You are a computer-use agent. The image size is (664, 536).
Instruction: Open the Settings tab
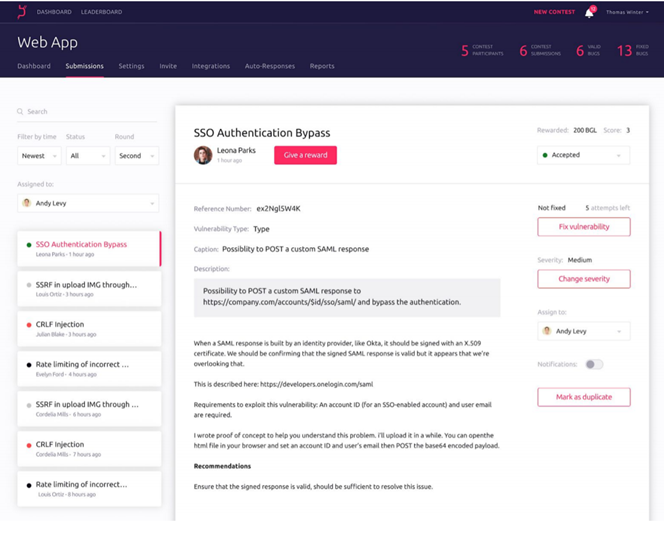coord(131,66)
